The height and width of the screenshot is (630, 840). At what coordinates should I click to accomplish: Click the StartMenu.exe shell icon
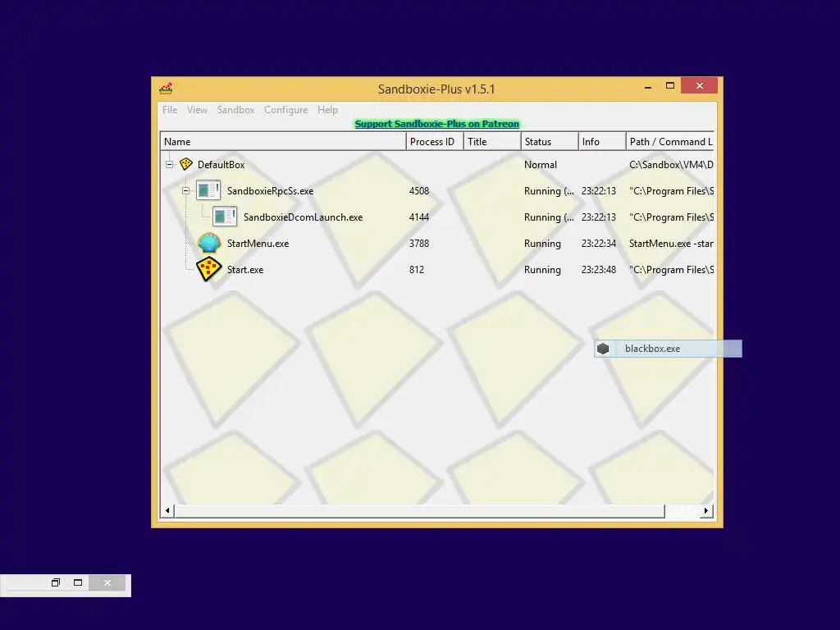[209, 243]
